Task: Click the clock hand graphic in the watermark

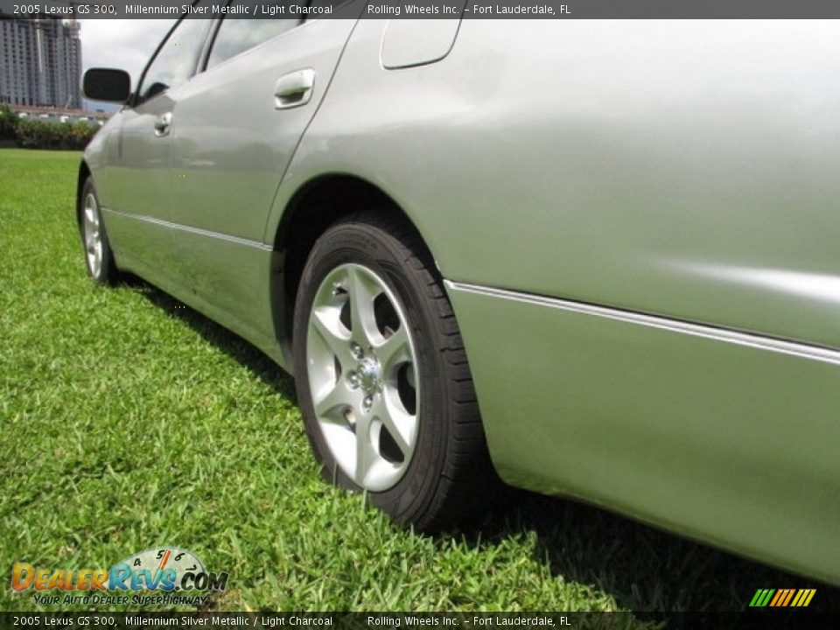Action: [166, 560]
